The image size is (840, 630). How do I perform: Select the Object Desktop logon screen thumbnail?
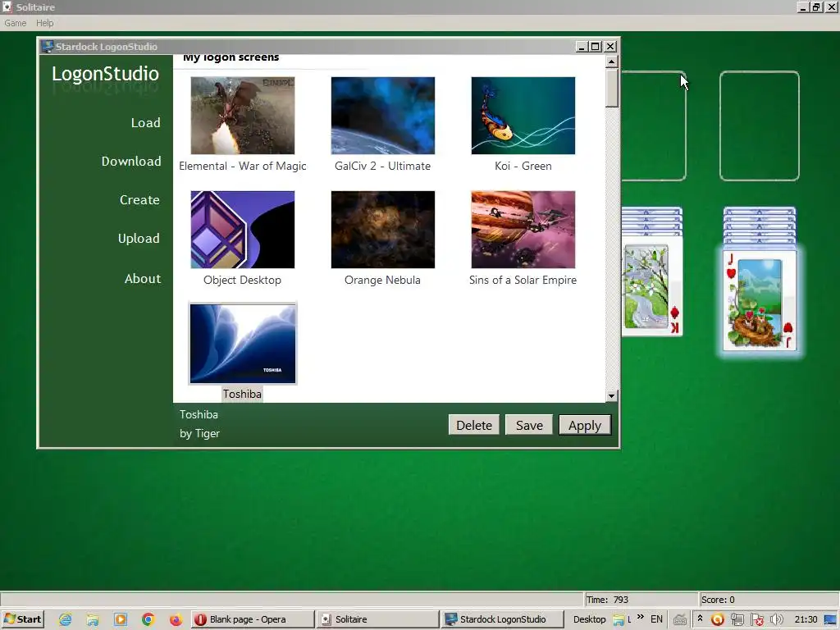[x=243, y=230]
